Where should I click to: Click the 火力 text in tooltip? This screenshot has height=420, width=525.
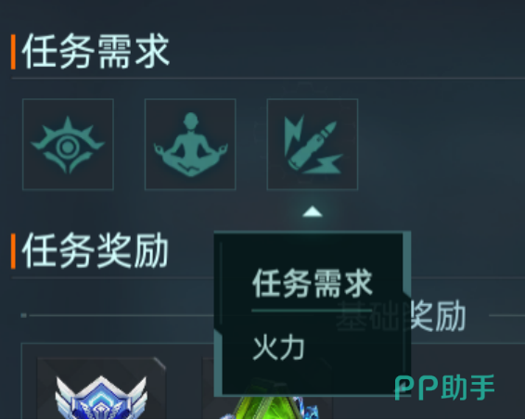click(x=278, y=348)
